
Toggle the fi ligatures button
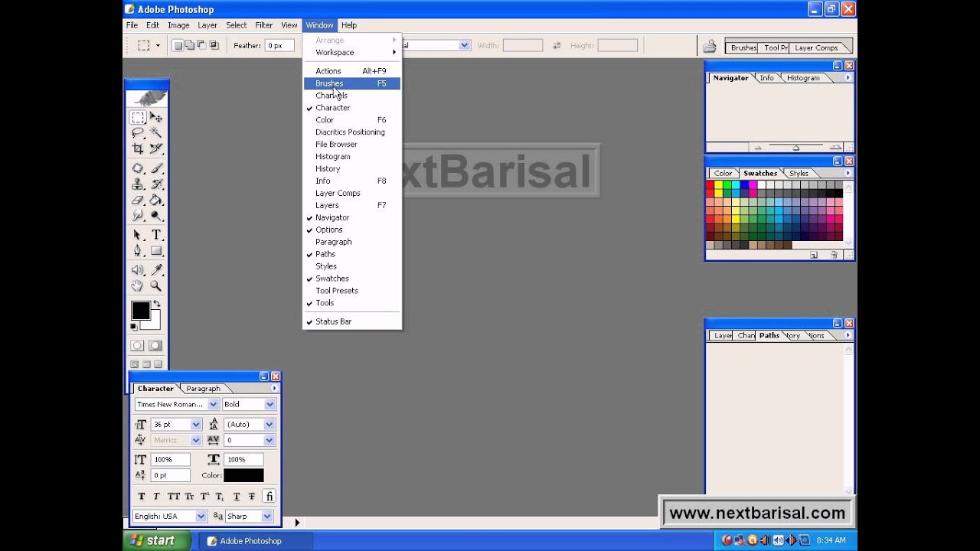click(269, 497)
